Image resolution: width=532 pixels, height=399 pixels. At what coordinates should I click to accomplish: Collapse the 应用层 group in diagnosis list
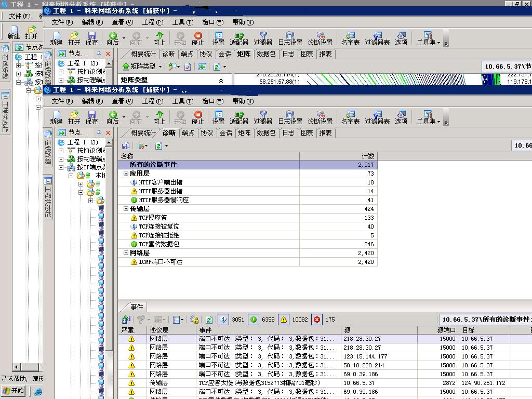click(126, 174)
